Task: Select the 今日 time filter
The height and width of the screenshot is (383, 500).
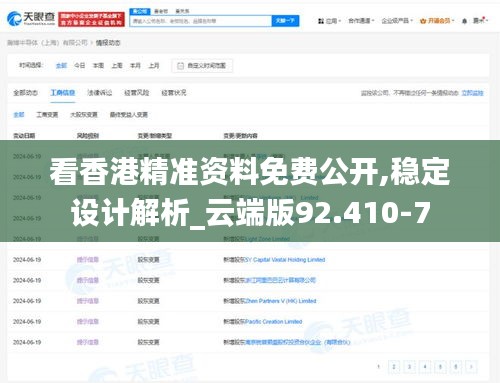Action: pos(79,66)
